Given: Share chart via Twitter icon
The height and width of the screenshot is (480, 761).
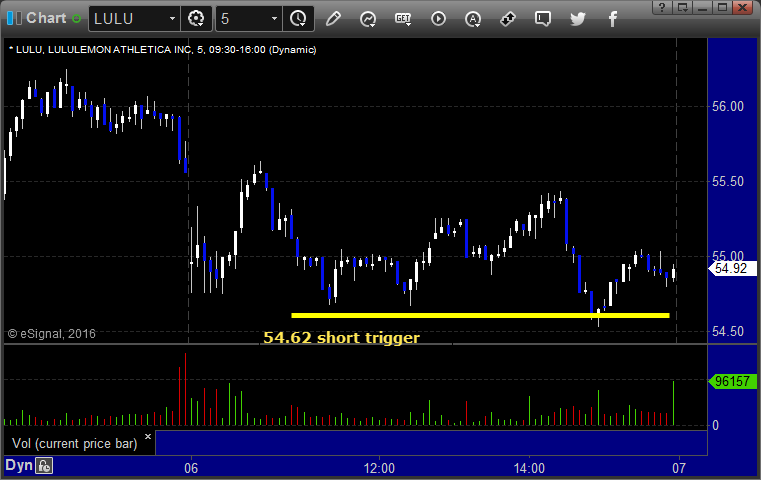Looking at the screenshot, I should 578,19.
